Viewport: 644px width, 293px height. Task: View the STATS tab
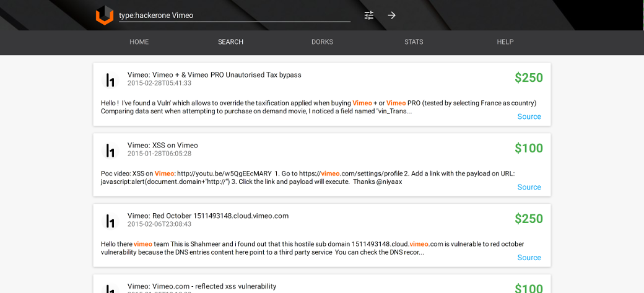414,42
